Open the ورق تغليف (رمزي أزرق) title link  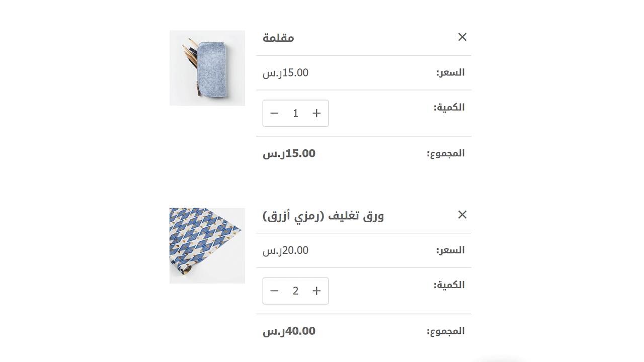coord(323,215)
